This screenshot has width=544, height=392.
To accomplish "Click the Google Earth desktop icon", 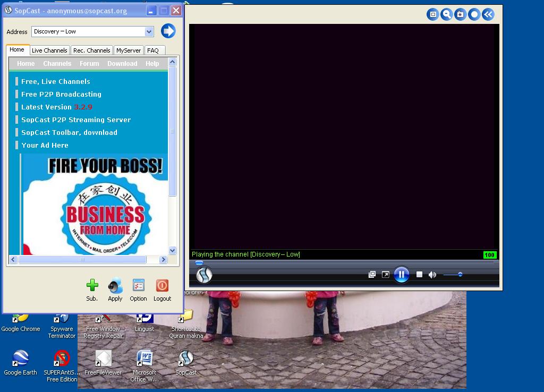I will point(21,362).
